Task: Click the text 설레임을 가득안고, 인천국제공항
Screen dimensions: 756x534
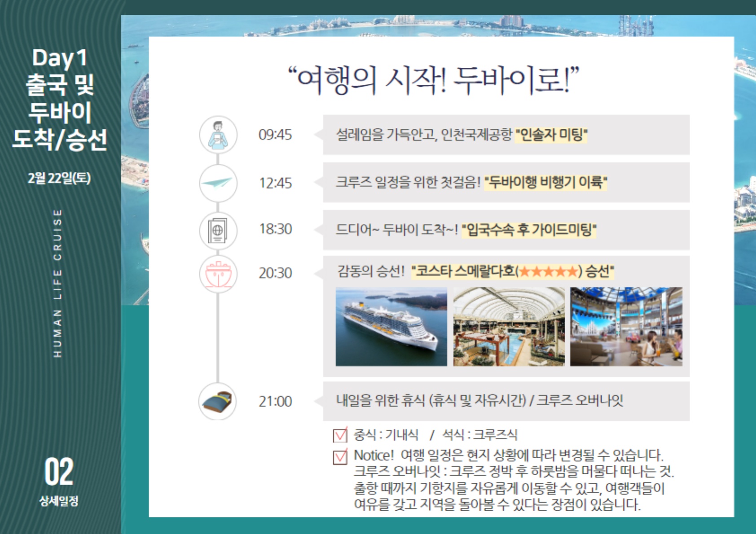Action: tap(424, 134)
